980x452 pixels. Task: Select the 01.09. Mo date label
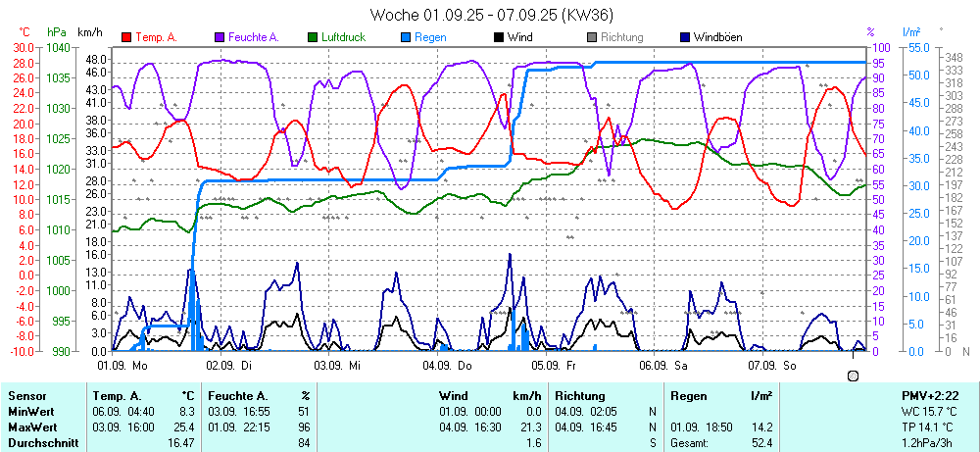point(122,365)
